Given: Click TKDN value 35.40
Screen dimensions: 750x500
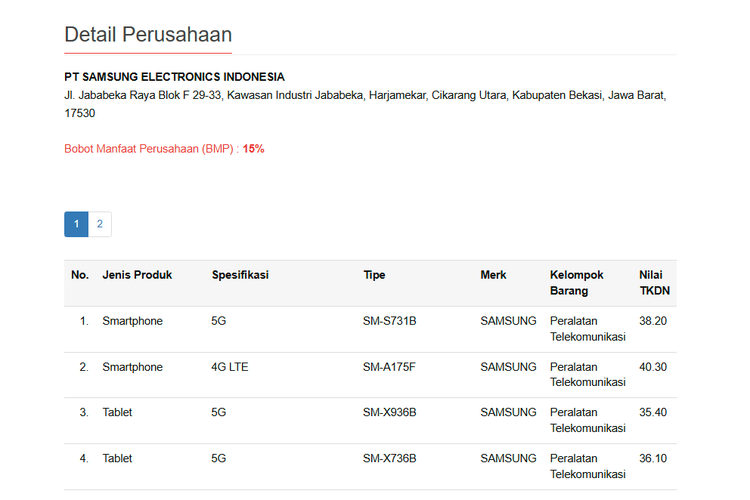Looking at the screenshot, I should coord(653,412).
